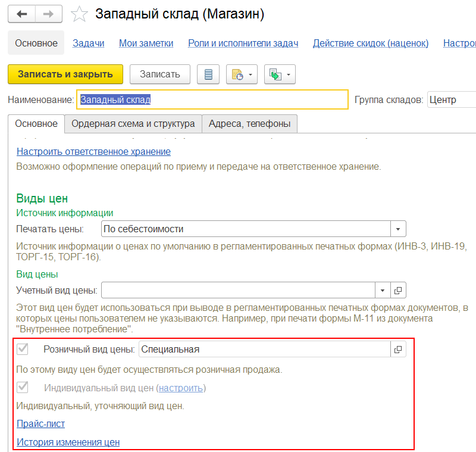Click the list/report icon button in toolbar

pos(208,74)
